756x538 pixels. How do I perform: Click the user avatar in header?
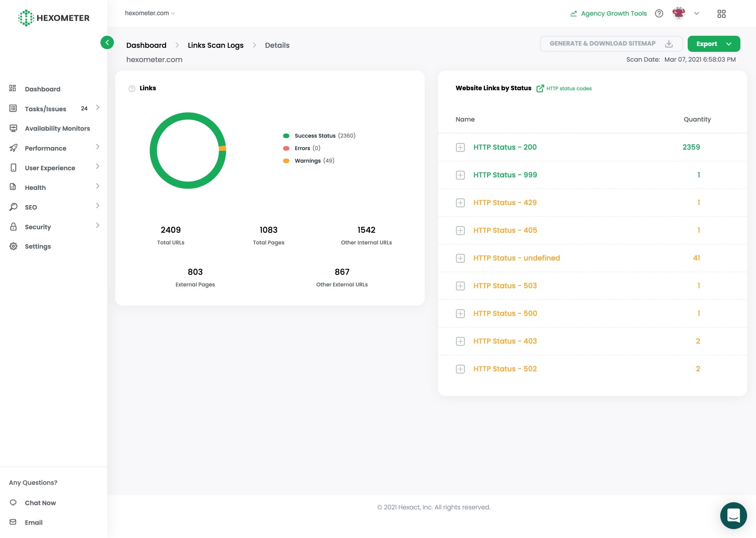tap(679, 13)
